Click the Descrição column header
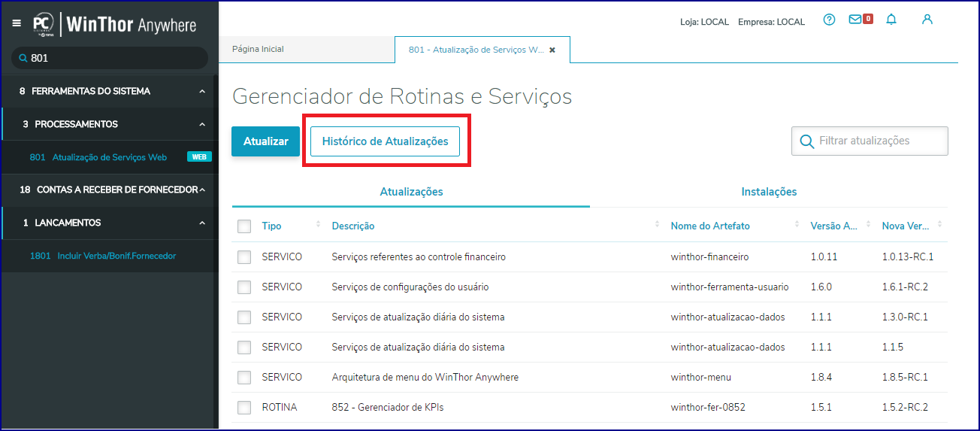This screenshot has width=980, height=431. tap(353, 226)
